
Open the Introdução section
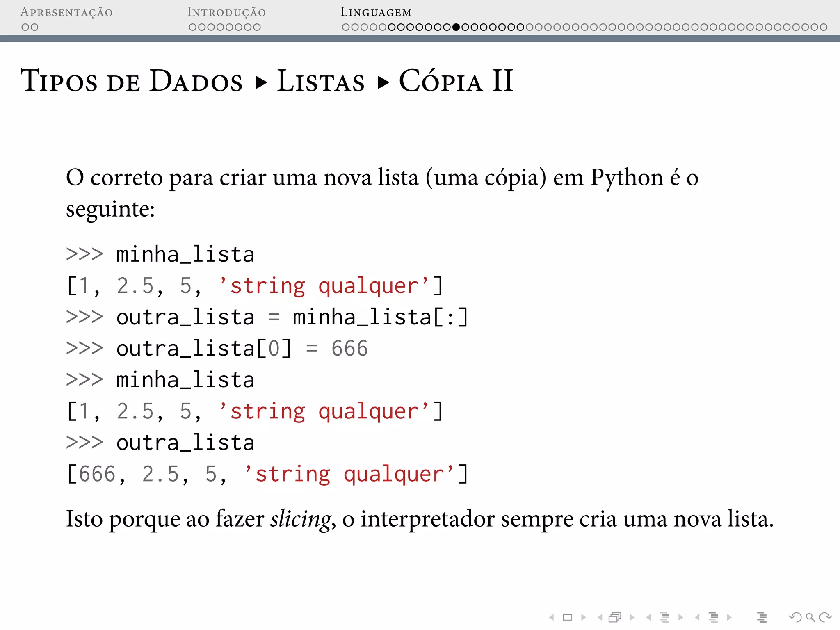coord(226,12)
